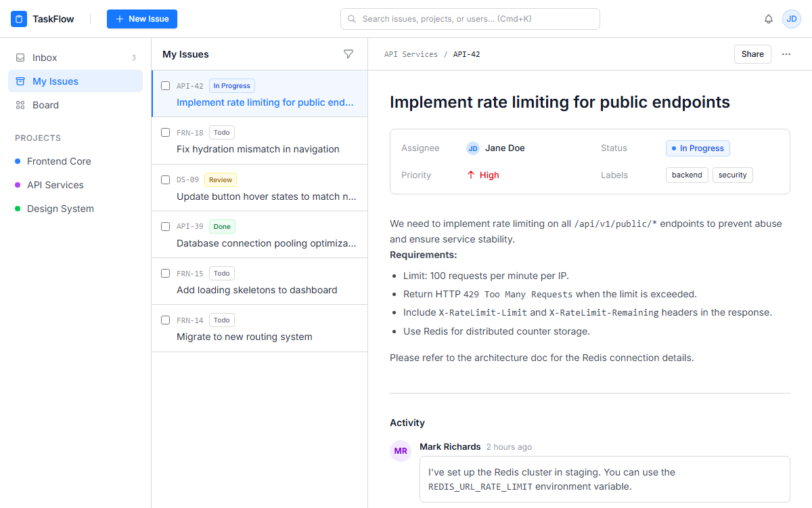Click the X-RateLimit-Remaining header text

click(604, 312)
